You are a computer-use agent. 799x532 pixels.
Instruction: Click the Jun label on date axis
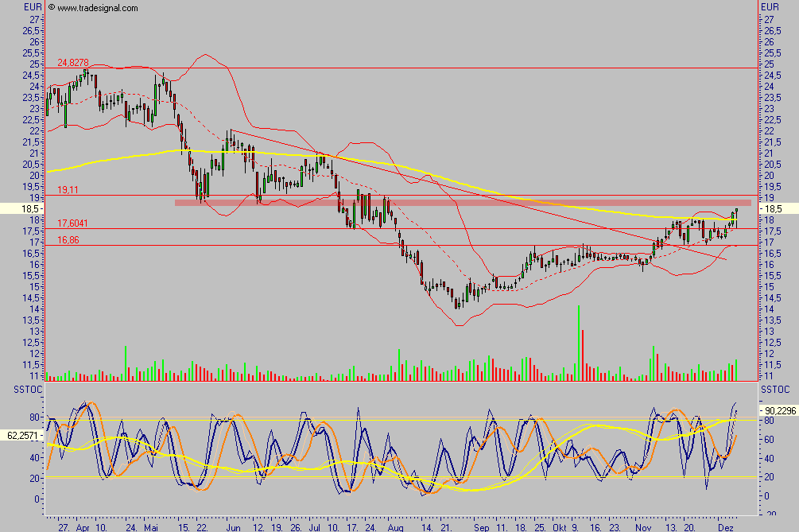232,527
